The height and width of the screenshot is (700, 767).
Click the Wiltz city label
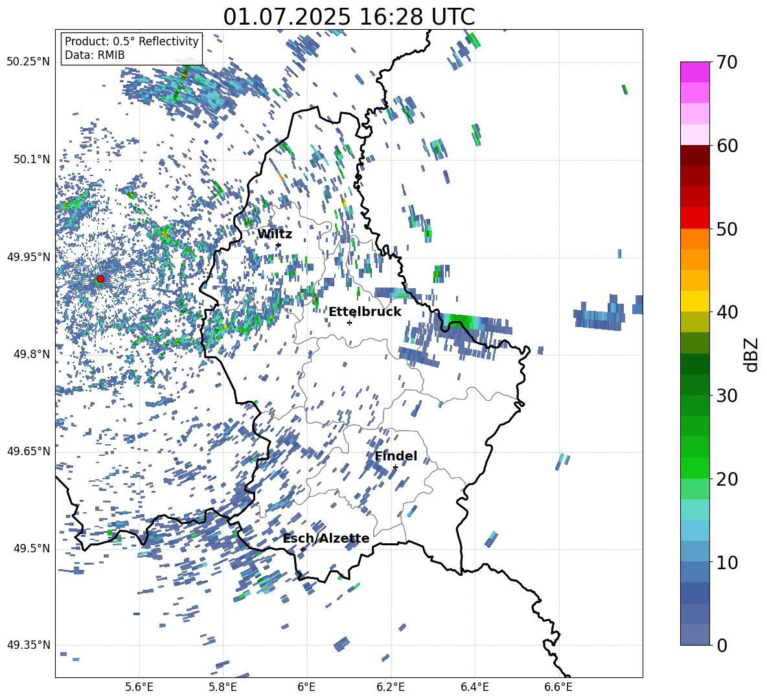point(275,234)
